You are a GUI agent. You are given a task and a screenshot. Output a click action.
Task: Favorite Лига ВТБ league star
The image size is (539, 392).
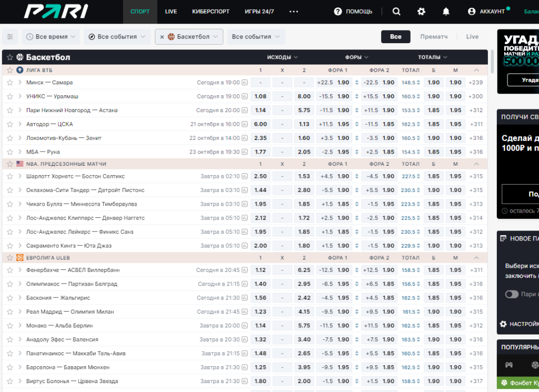tap(10, 70)
